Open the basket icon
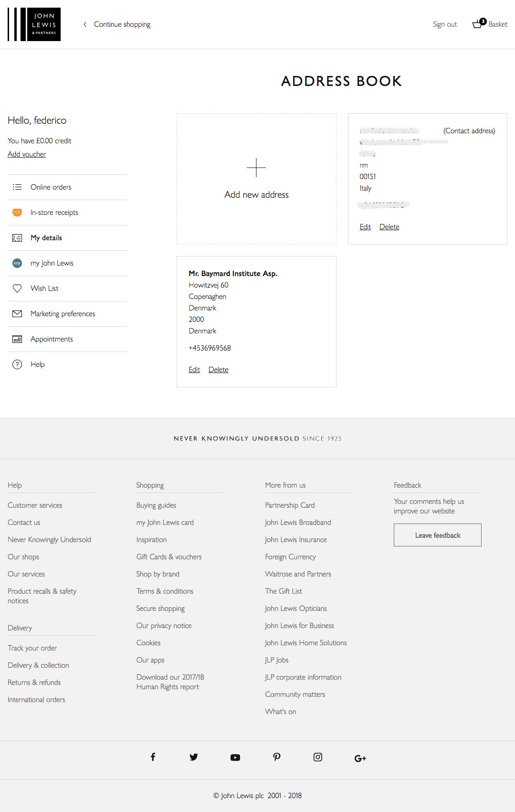This screenshot has width=515, height=812. tap(478, 23)
